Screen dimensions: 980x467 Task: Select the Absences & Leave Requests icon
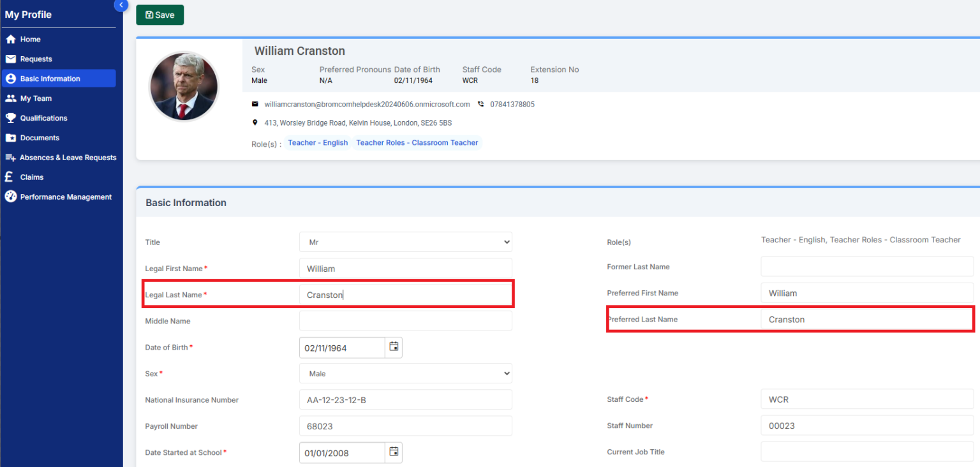(11, 158)
